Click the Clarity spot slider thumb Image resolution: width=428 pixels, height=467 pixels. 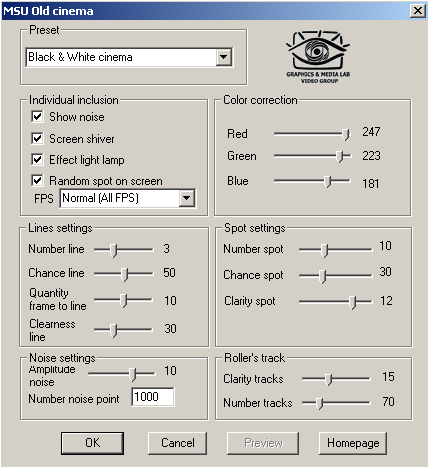click(353, 303)
